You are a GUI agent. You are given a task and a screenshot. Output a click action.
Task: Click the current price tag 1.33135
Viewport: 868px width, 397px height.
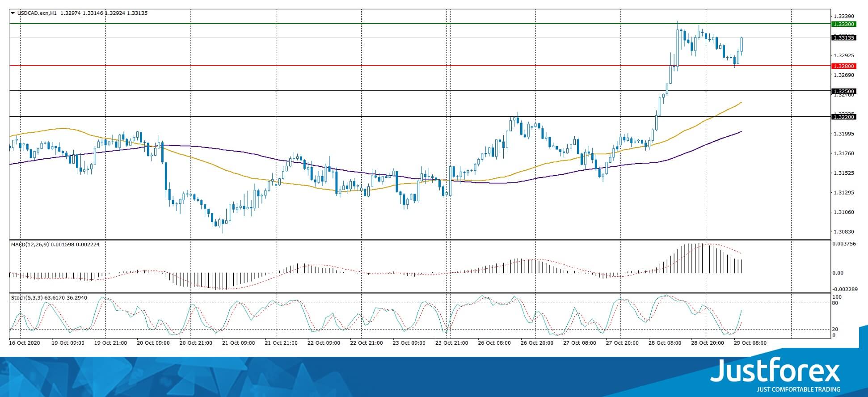843,38
